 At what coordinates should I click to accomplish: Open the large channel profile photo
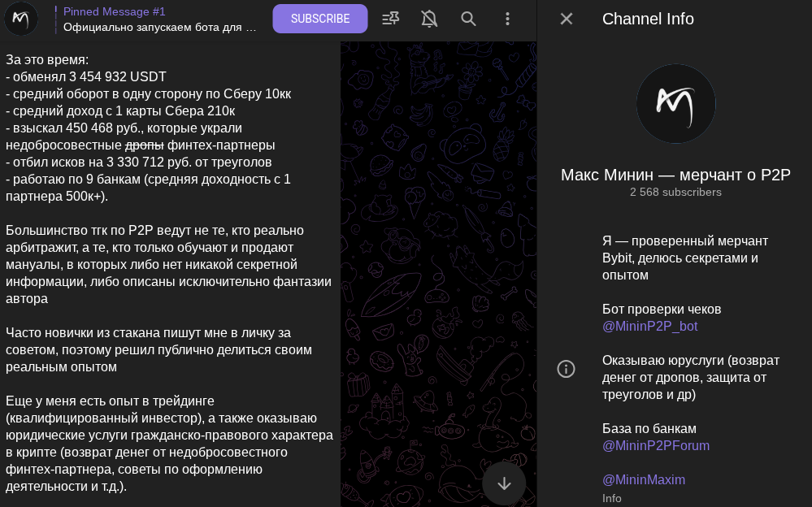(675, 103)
